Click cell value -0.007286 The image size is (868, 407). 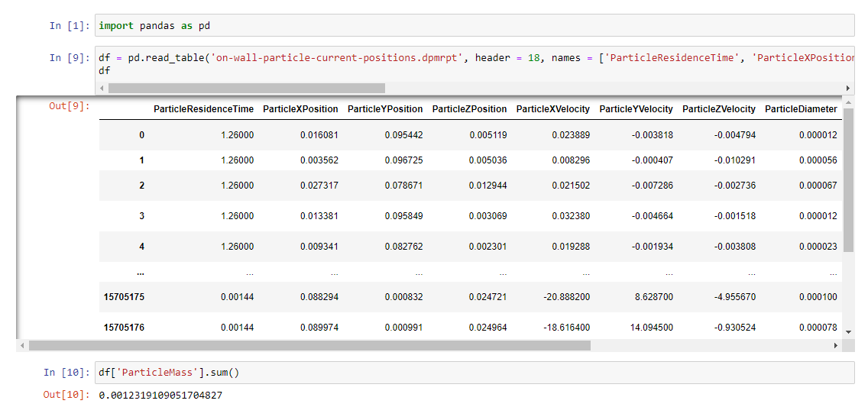pos(652,186)
